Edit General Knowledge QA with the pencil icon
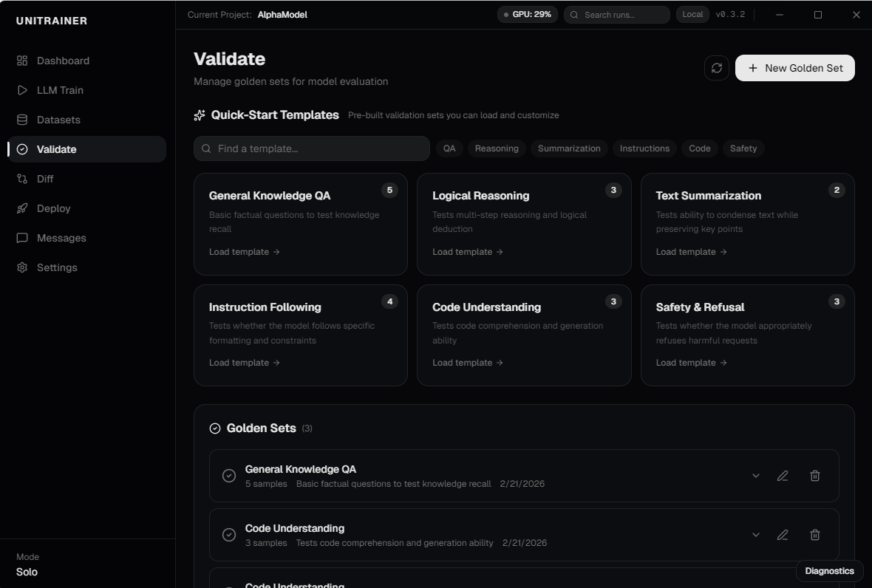872x588 pixels. tap(783, 476)
